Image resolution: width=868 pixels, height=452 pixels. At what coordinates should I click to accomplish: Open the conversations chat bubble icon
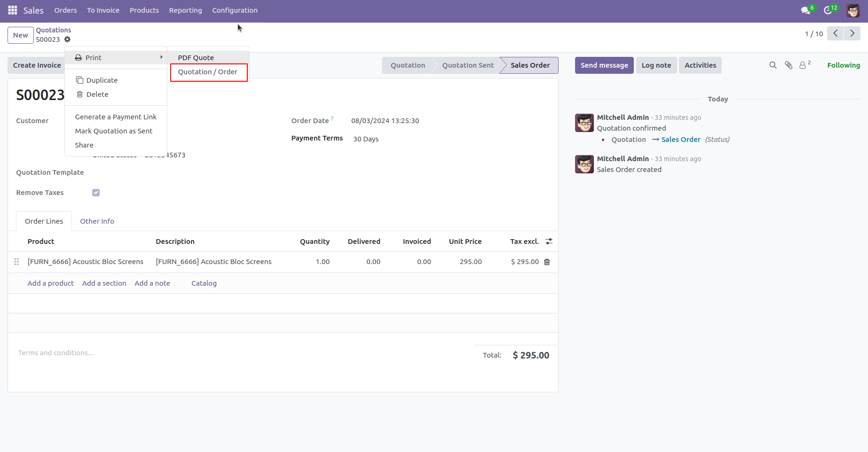coord(805,9)
